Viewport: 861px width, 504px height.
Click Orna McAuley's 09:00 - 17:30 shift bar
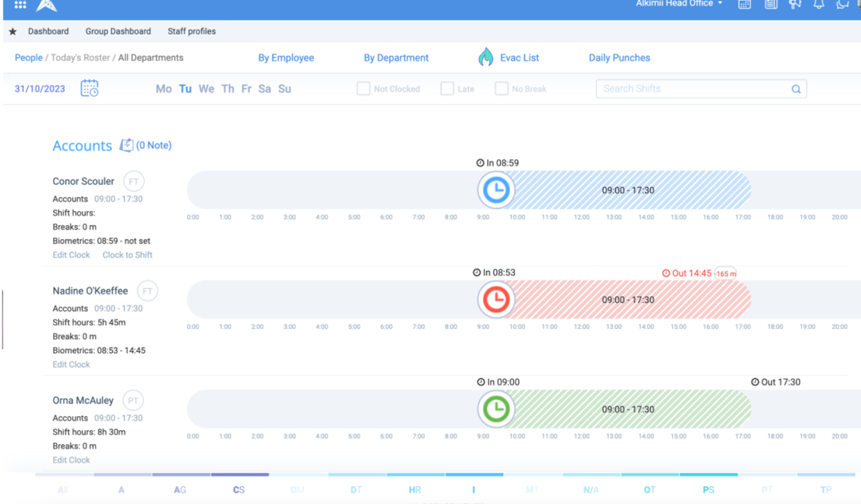[x=628, y=409]
